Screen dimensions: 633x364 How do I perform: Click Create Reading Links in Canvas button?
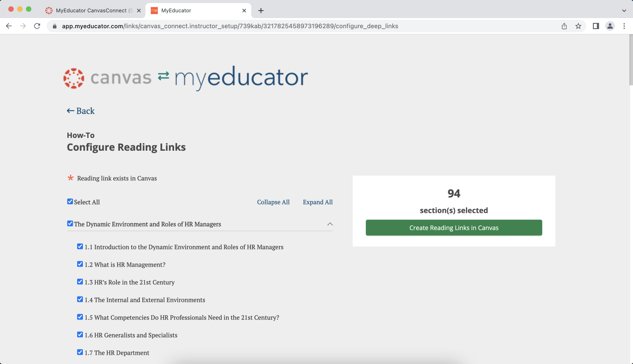tap(454, 228)
